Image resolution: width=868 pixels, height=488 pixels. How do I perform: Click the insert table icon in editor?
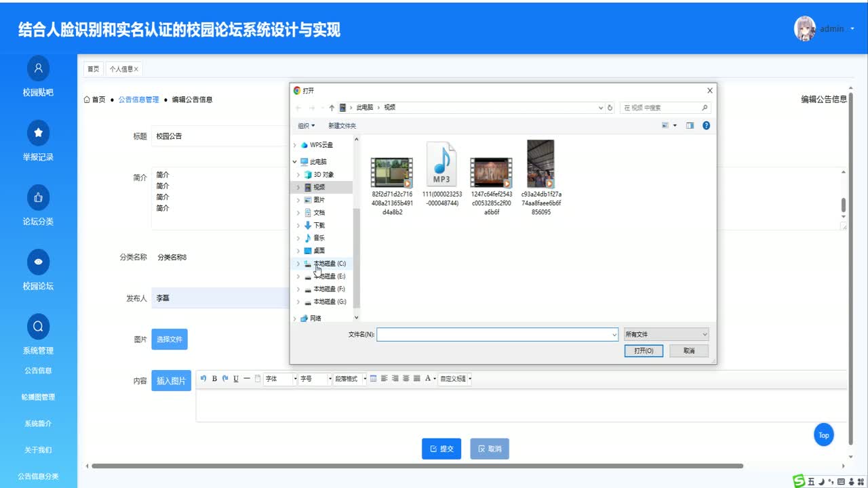coord(373,379)
